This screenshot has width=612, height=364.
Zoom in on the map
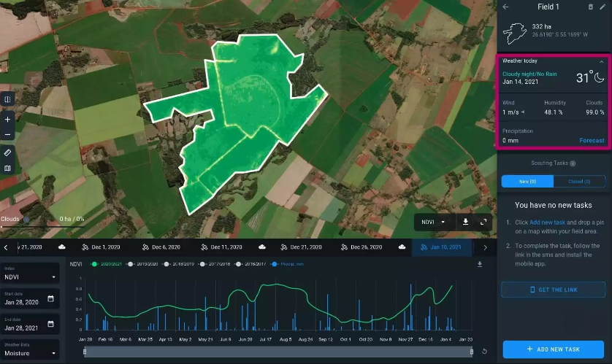(7, 119)
